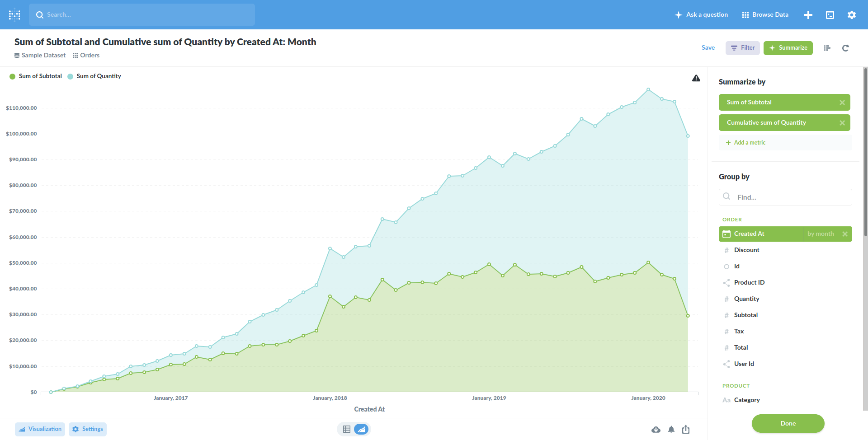The width and height of the screenshot is (868, 440).
Task: Refresh the question results
Action: click(845, 48)
